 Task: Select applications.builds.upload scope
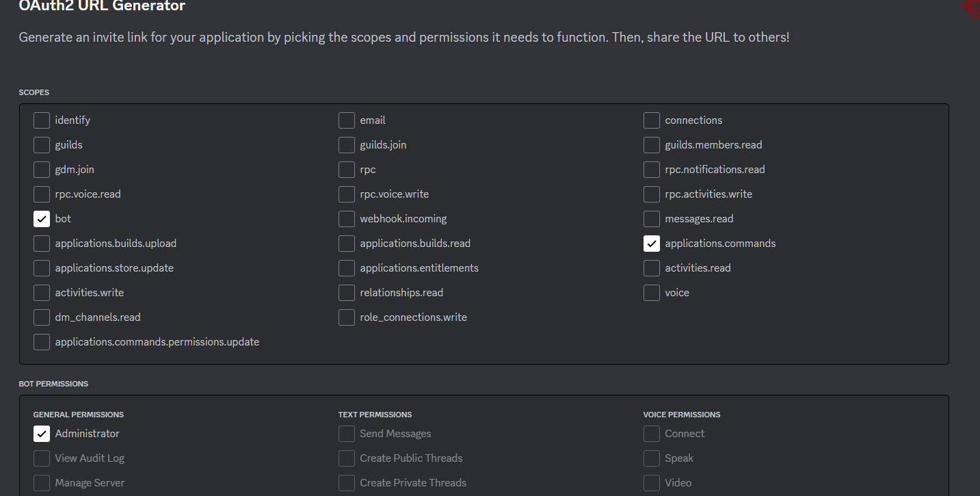(x=42, y=244)
